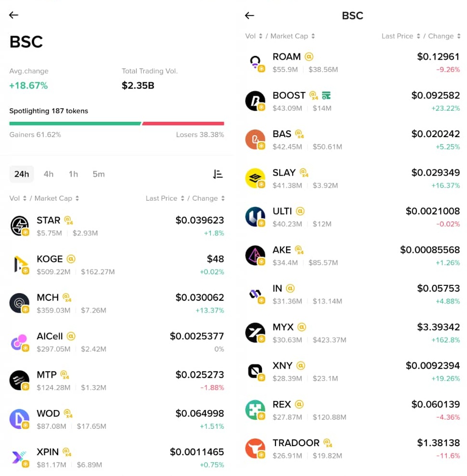The height and width of the screenshot is (476, 467).
Task: Tap the back arrow on left screen
Action: tap(13, 15)
